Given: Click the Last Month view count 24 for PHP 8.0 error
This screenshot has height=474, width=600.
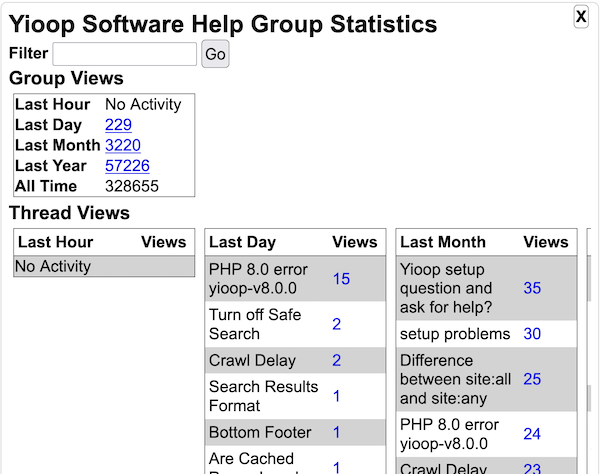Looking at the screenshot, I should (x=532, y=434).
